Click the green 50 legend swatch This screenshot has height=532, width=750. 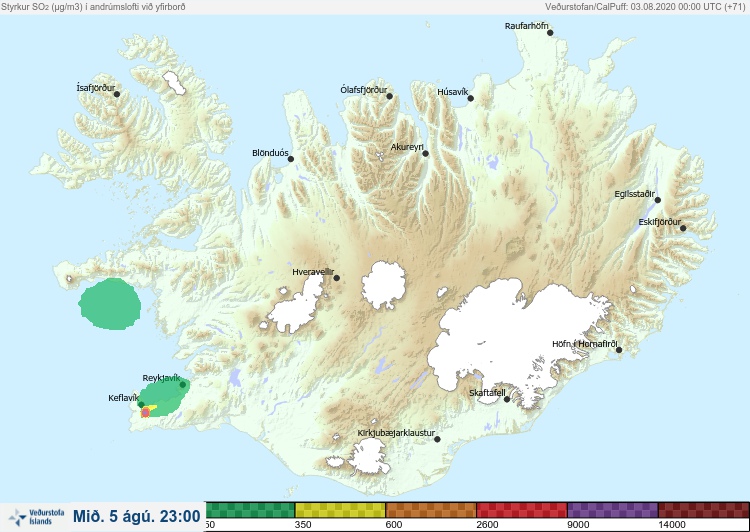(250, 510)
